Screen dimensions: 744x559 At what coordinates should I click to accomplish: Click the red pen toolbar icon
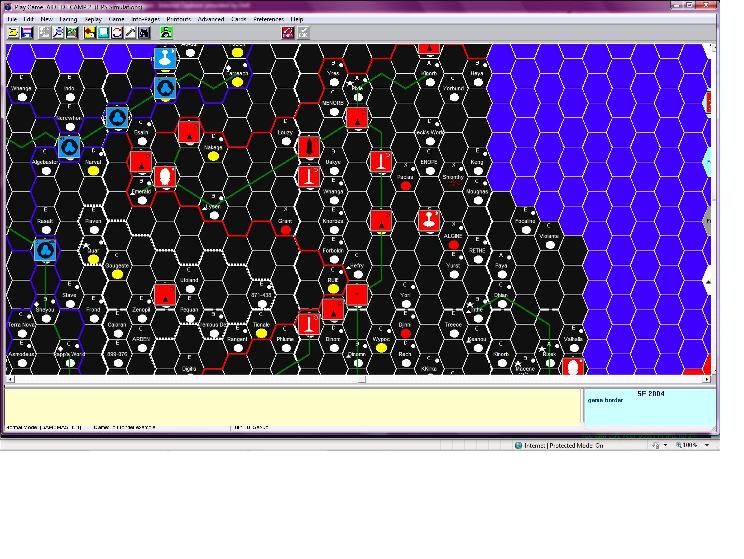pos(288,32)
